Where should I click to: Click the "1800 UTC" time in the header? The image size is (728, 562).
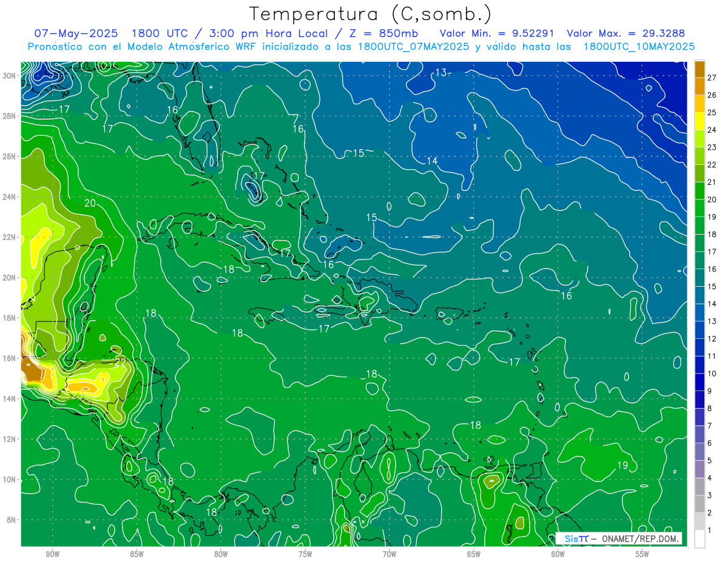159,33
